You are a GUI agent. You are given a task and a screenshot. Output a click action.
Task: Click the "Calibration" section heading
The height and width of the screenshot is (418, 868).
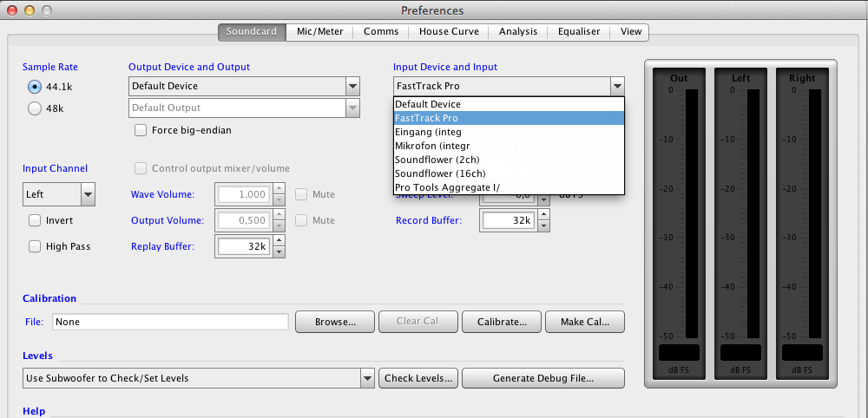click(x=49, y=298)
